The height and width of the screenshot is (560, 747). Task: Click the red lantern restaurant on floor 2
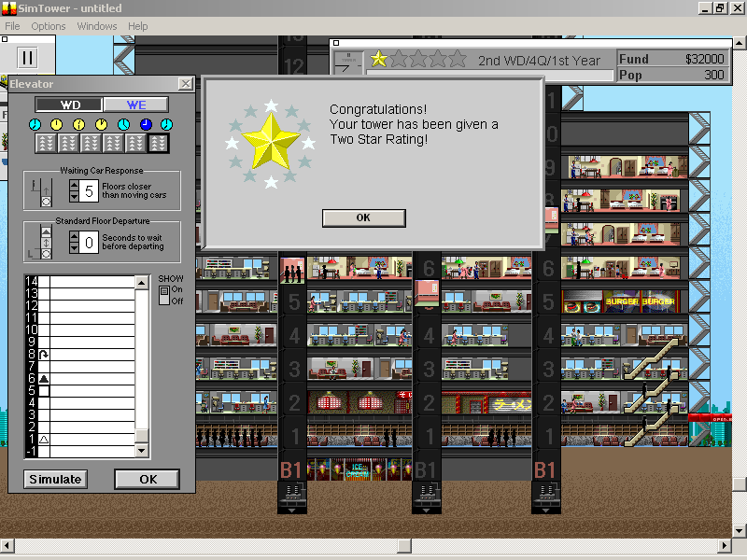(359, 402)
